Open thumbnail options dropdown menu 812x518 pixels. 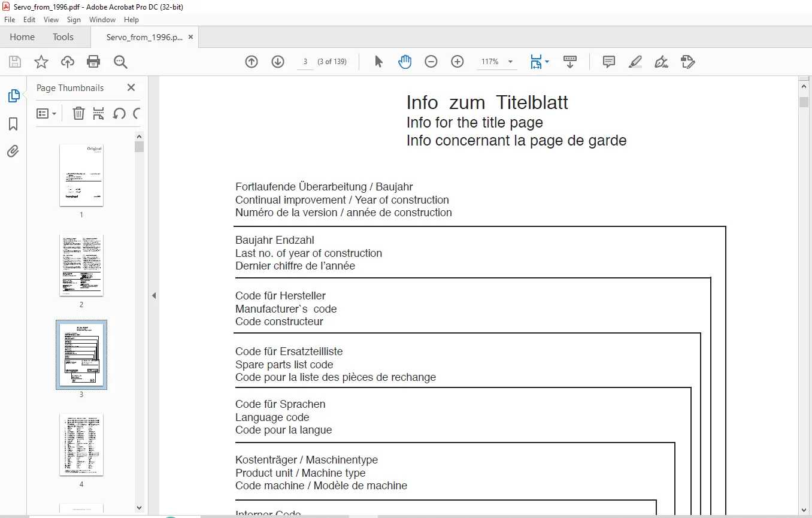(x=47, y=113)
